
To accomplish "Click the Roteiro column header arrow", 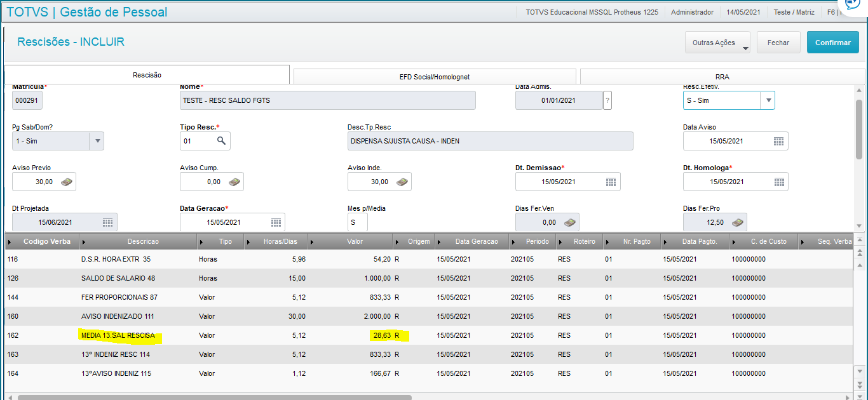I will click(560, 242).
